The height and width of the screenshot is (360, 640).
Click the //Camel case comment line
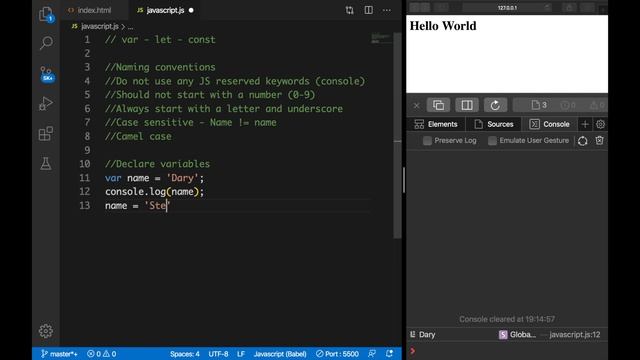click(x=138, y=136)
